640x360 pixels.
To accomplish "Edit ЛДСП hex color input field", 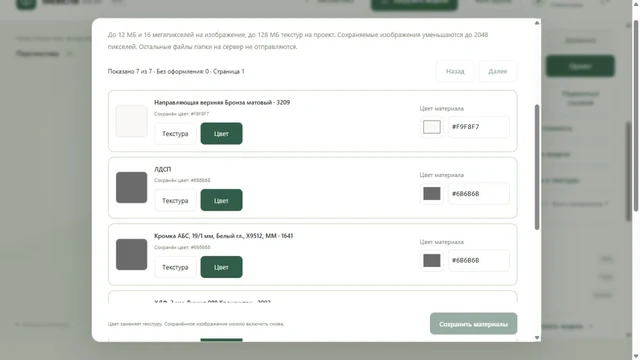I will pos(479,193).
